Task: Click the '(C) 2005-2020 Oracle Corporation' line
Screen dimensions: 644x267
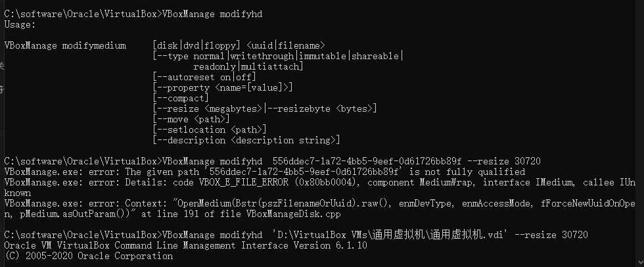Action: point(89,256)
